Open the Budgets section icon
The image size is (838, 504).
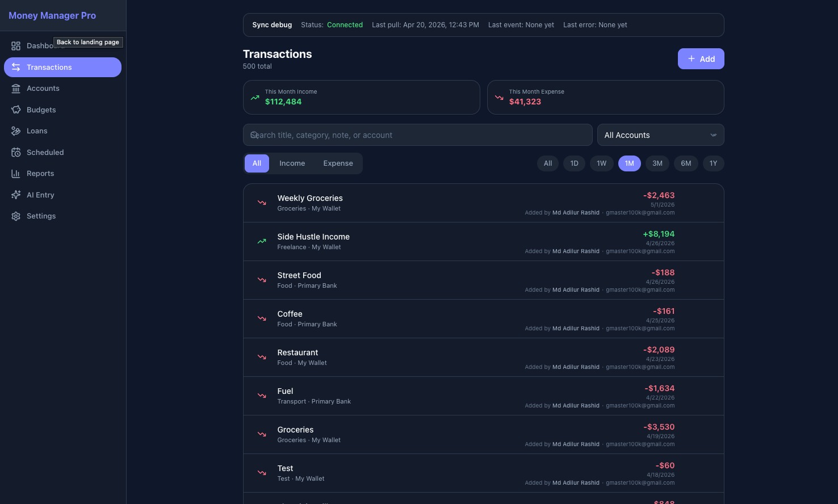(16, 110)
